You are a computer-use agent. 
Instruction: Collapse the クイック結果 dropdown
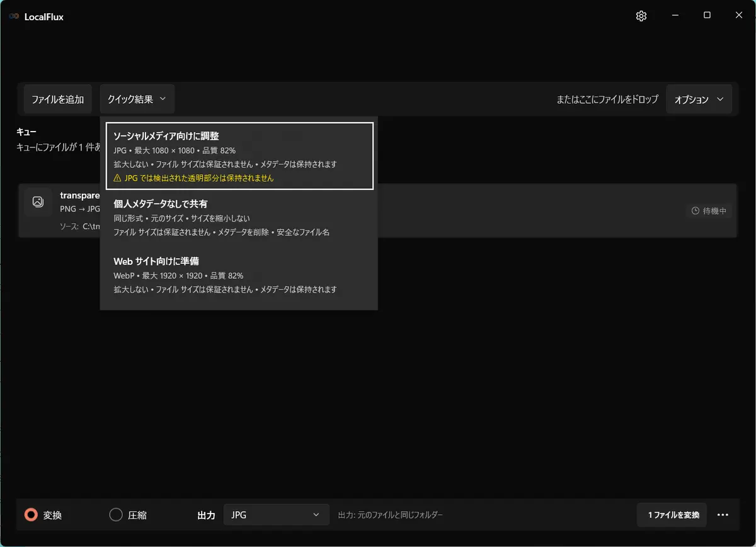pos(137,99)
